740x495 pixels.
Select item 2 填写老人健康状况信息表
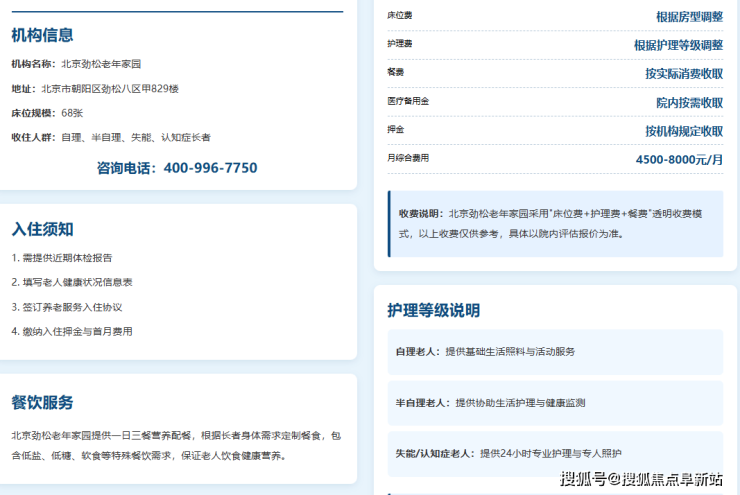[x=72, y=283]
